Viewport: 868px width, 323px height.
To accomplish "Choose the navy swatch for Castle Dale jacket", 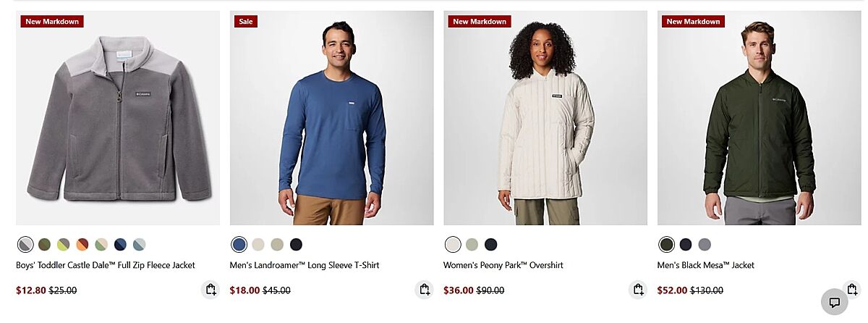I will (x=120, y=244).
